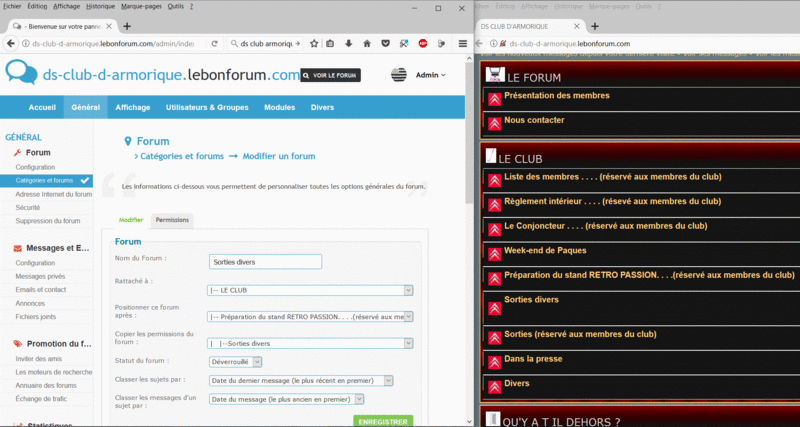Open the Modules navigation tab
The height and width of the screenshot is (427, 800).
(x=280, y=107)
